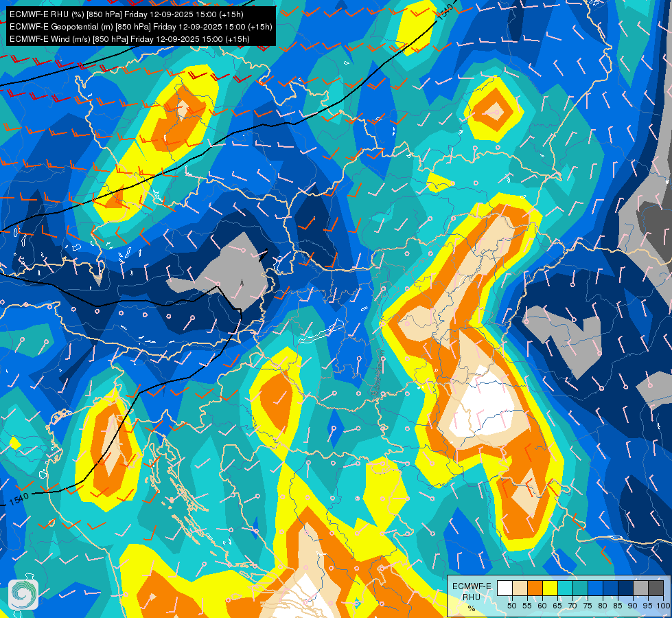Click the legend value '55'

tap(527, 606)
